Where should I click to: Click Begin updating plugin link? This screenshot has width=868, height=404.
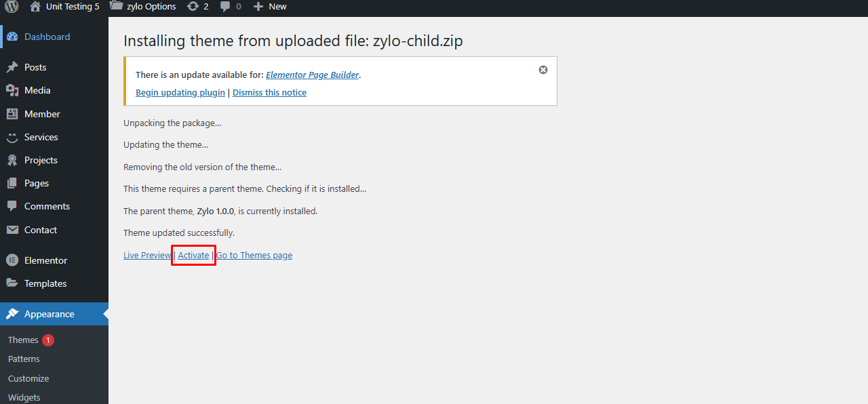pos(180,93)
